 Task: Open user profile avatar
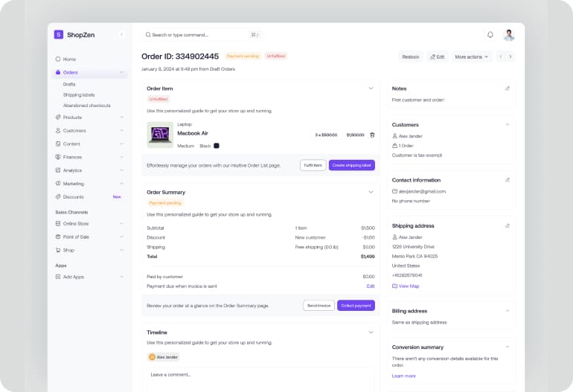pyautogui.click(x=509, y=35)
